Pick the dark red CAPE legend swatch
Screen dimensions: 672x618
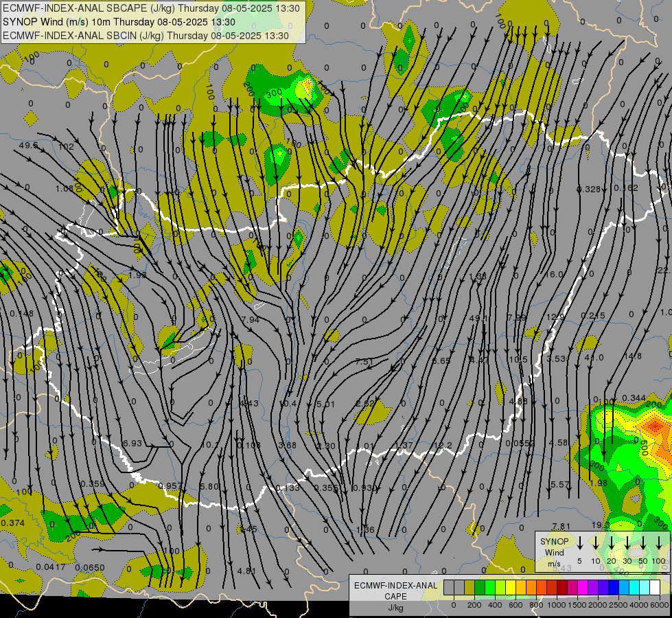[x=562, y=587]
